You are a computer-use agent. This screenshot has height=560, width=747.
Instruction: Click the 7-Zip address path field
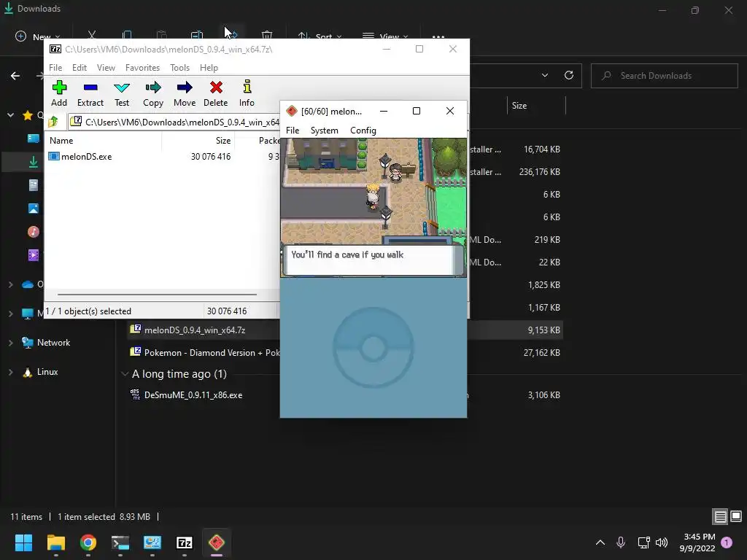point(174,122)
